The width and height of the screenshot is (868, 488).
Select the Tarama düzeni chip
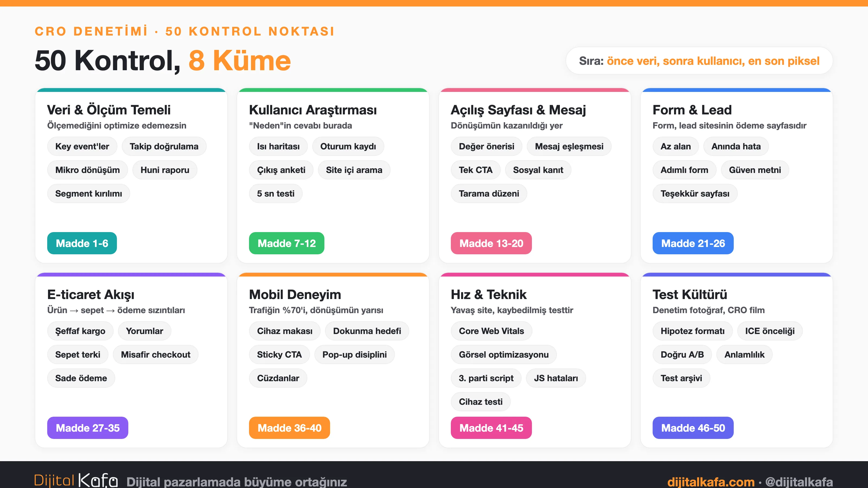pos(489,193)
